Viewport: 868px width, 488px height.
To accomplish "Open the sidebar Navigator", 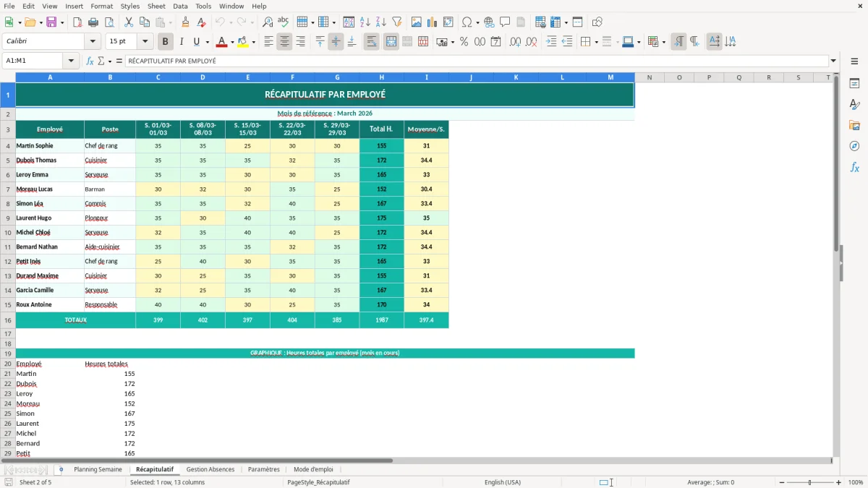I will [x=854, y=146].
